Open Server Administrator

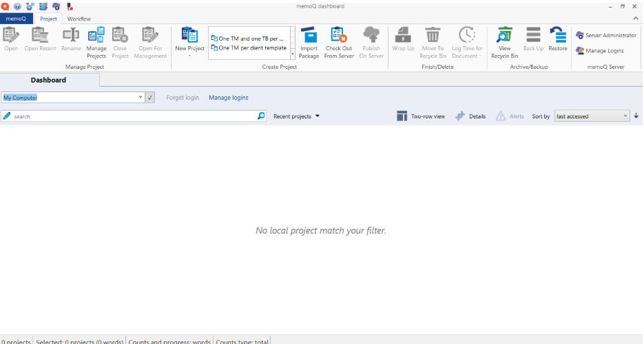606,35
